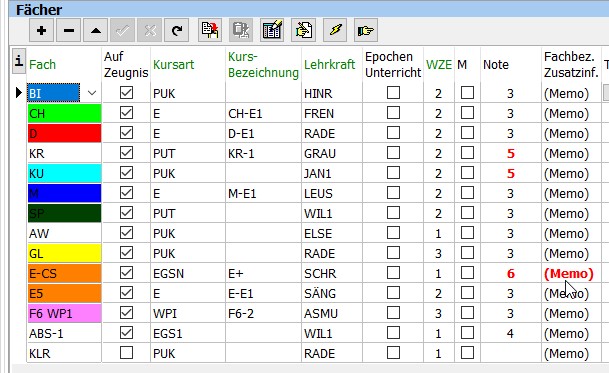Click document icon with red marker
Image resolution: width=609 pixels, height=373 pixels.
click(x=210, y=30)
